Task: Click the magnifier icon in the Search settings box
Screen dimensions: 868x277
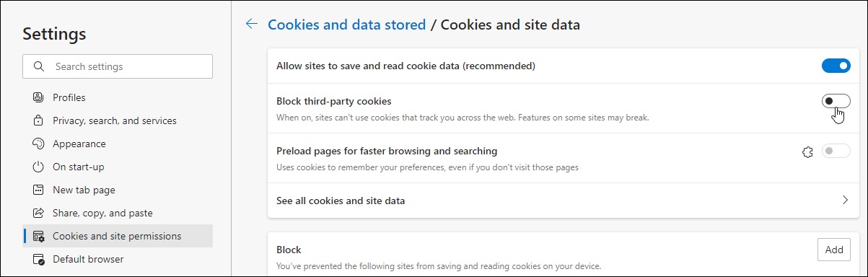Action: [x=38, y=66]
